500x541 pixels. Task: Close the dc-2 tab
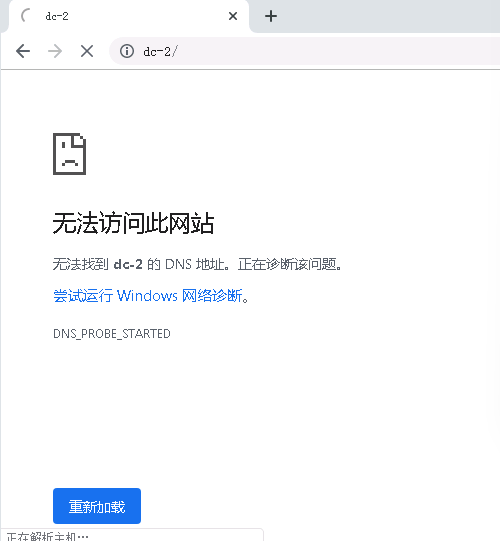tap(233, 16)
